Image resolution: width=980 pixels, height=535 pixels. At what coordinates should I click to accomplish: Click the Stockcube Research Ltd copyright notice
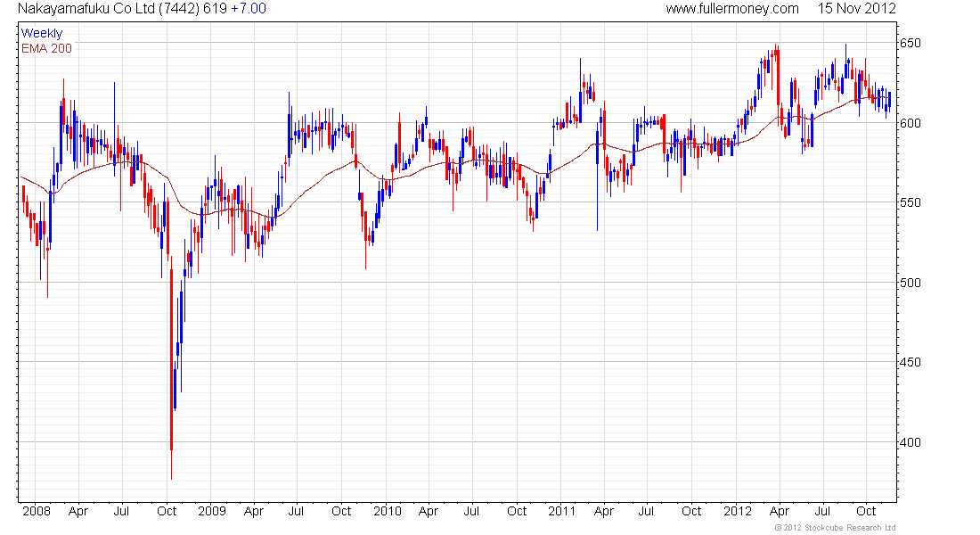point(835,528)
